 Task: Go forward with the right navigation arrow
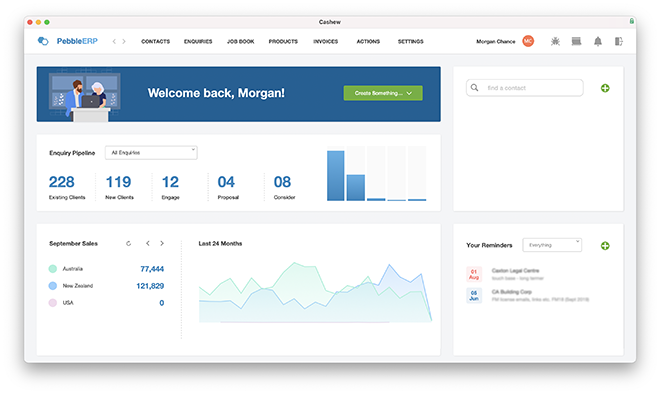coord(124,41)
